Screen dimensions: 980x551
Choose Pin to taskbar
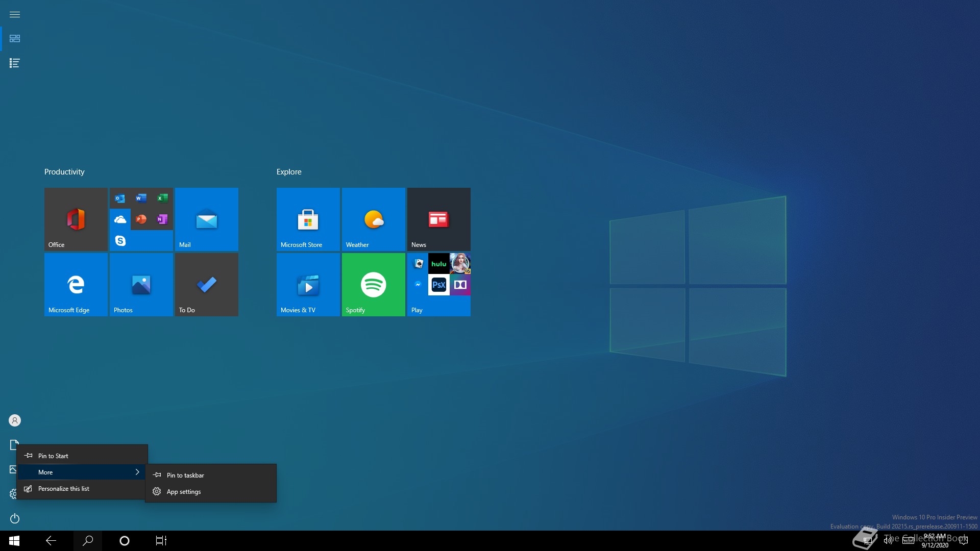pos(211,475)
